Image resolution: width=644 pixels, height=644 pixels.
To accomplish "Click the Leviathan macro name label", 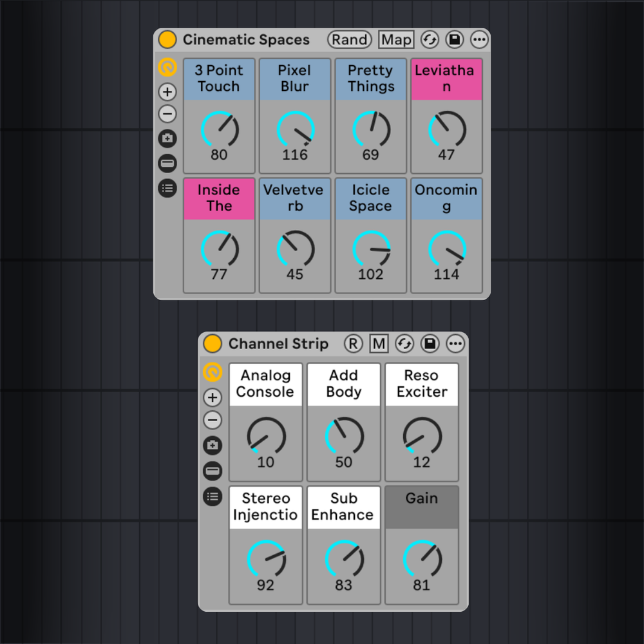I will pyautogui.click(x=446, y=77).
